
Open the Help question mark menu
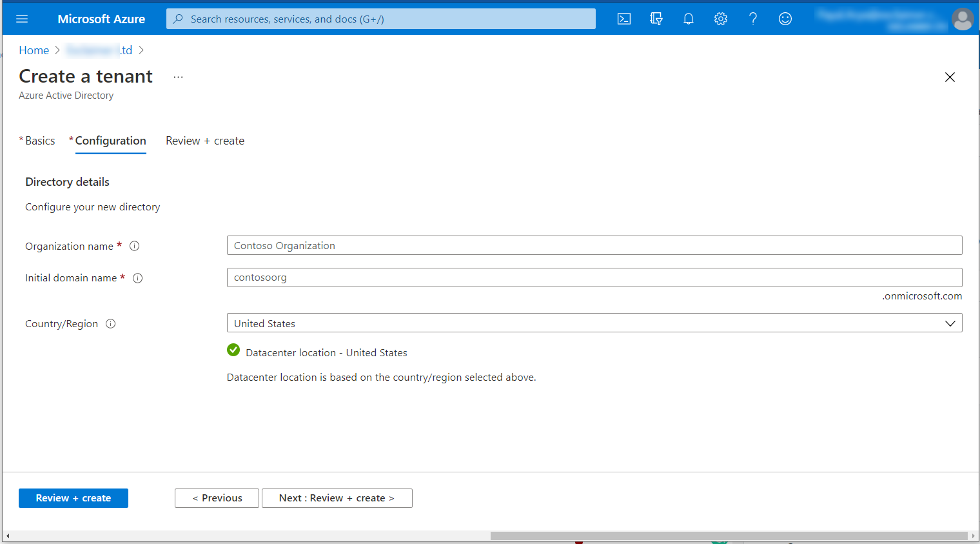coord(752,19)
